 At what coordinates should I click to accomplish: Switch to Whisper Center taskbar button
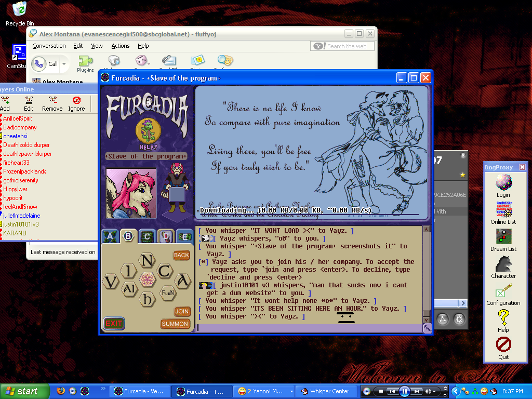[x=327, y=391]
